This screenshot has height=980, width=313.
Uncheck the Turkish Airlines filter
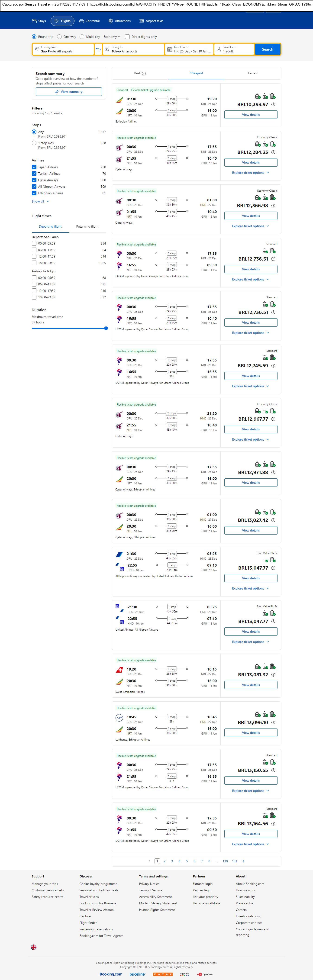[34, 174]
